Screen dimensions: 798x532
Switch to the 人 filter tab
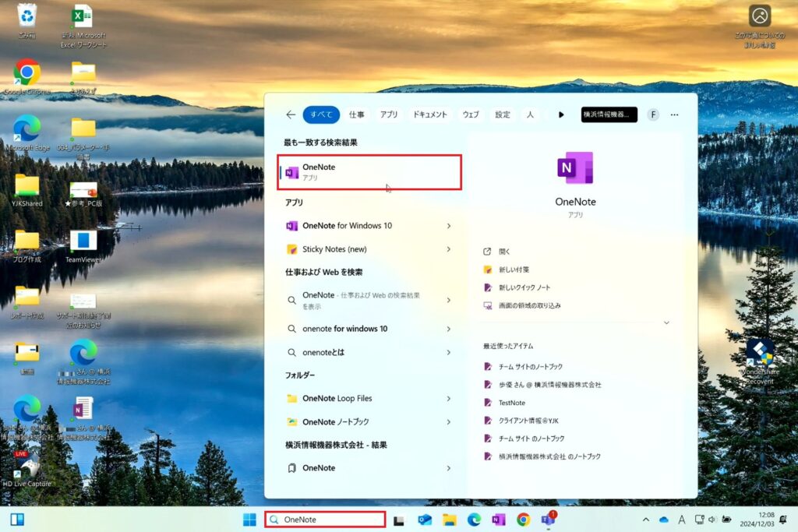(x=530, y=115)
